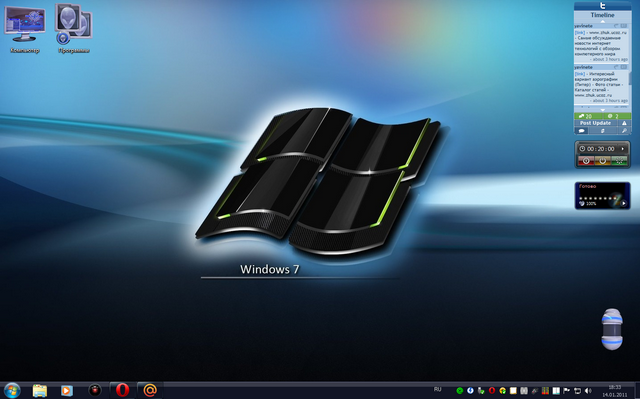The width and height of the screenshot is (640, 399).
Task: Open the orange @ Mail.ru Agent taskbar button
Action: [150, 390]
